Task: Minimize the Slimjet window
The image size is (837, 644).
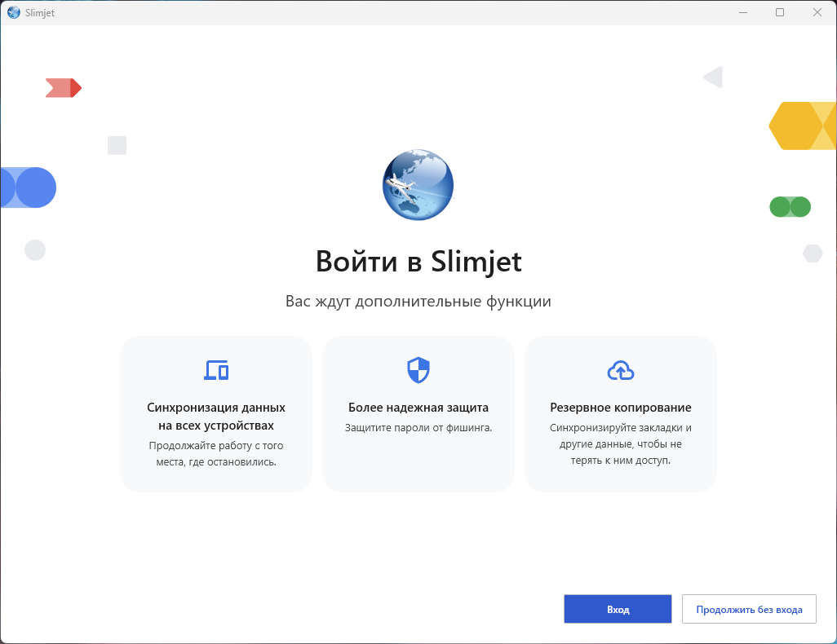Action: point(743,12)
